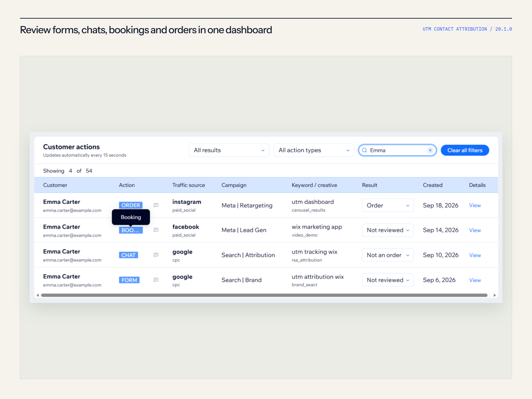This screenshot has height=399, width=532.
Task: Click Search | Attribution campaign cell
Action: pyautogui.click(x=248, y=255)
